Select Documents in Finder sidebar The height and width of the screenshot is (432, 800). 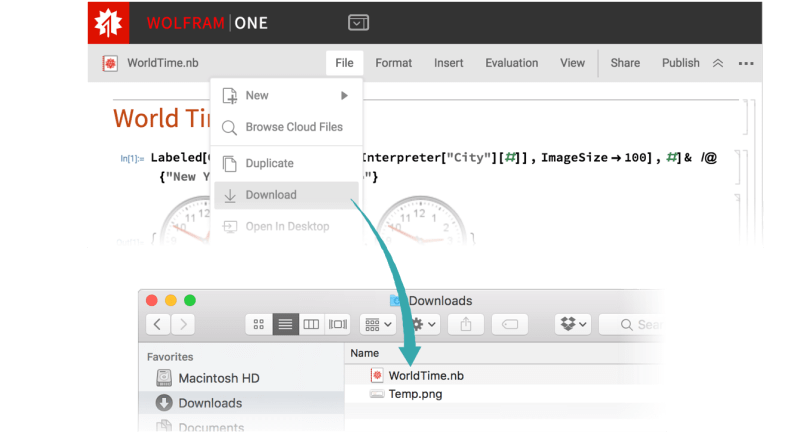click(x=241, y=425)
